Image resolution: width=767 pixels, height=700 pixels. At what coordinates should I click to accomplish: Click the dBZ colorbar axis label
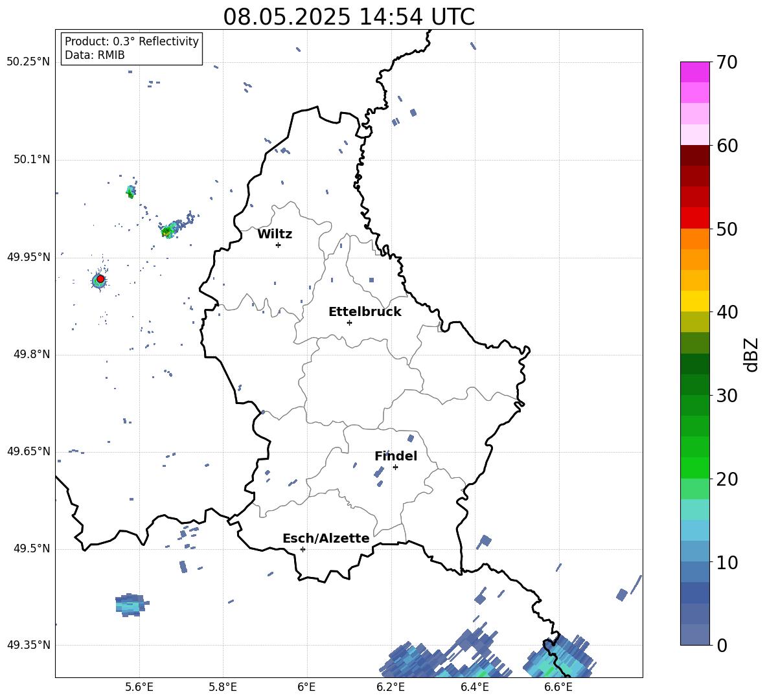click(x=752, y=354)
